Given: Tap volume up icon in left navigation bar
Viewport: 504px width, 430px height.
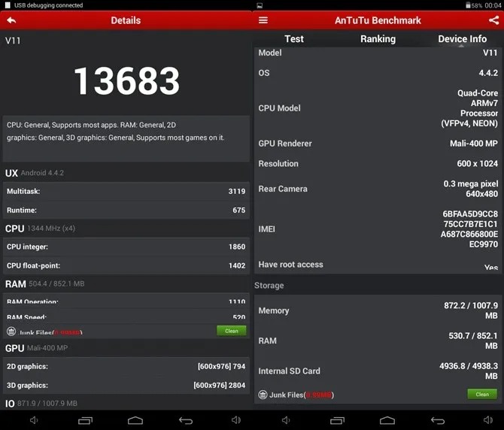Looking at the screenshot, I should point(236,420).
